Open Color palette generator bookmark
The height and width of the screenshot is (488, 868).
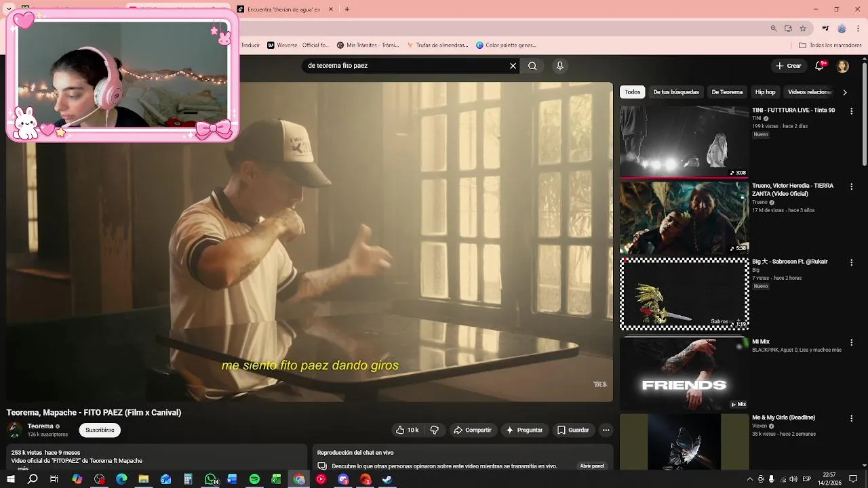[506, 45]
